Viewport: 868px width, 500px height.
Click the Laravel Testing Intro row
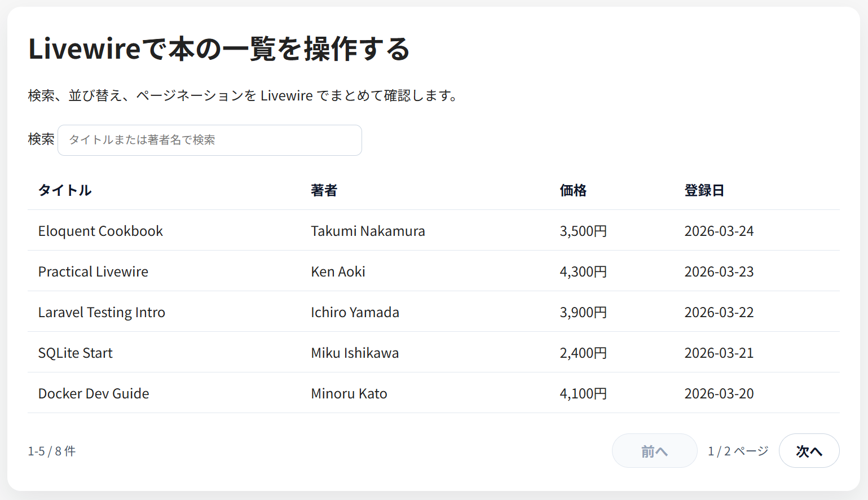click(x=433, y=312)
